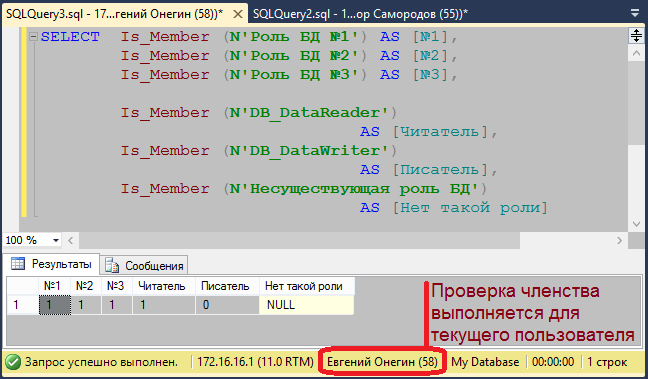Switch to the SQLQuery2.sql tab
The width and height of the screenshot is (648, 379).
click(x=360, y=14)
